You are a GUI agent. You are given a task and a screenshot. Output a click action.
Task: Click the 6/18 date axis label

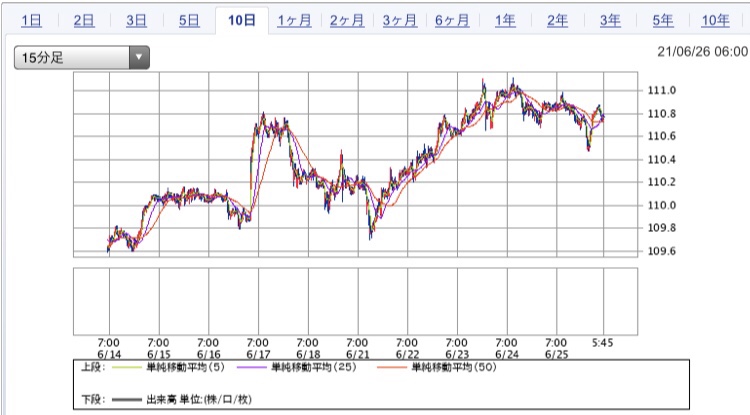[308, 355]
